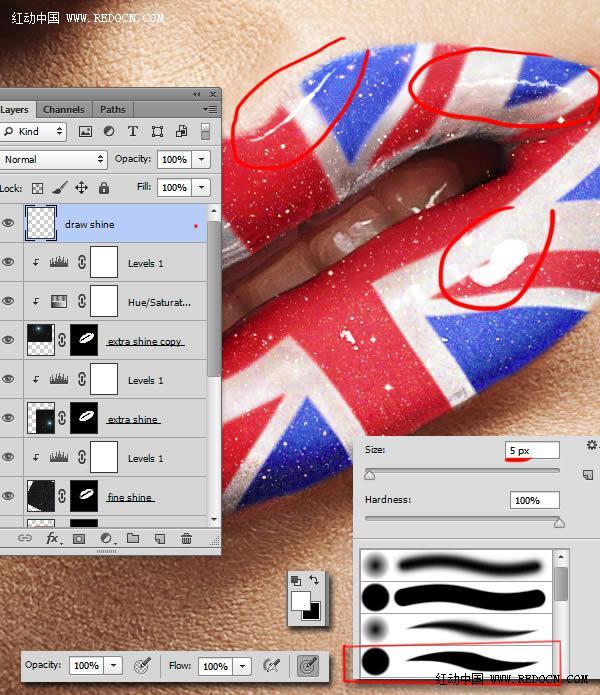Swap foreground and background colors arrow
This screenshot has height=695, width=600.
(313, 579)
